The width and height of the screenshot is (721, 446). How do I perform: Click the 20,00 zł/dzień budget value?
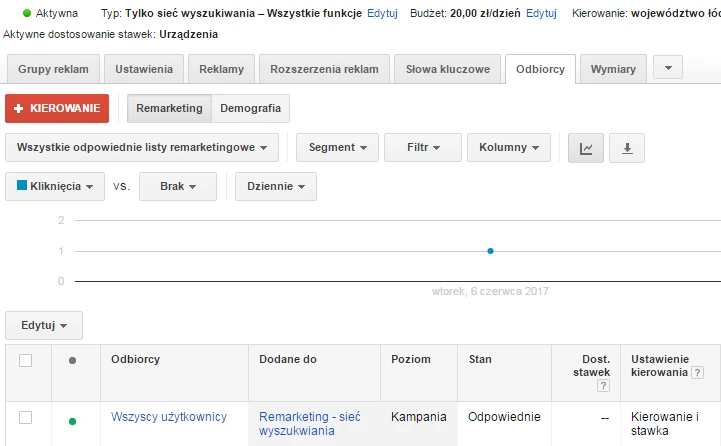[485, 13]
